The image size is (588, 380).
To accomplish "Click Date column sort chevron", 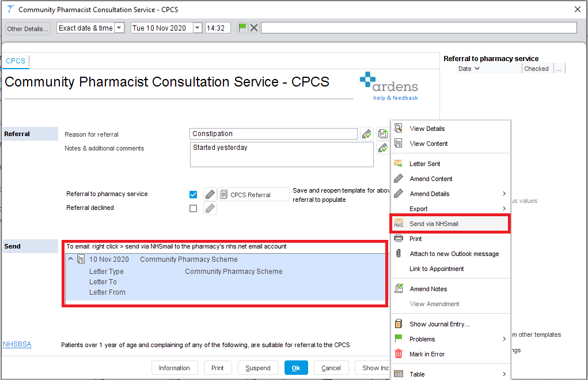I will coord(477,69).
